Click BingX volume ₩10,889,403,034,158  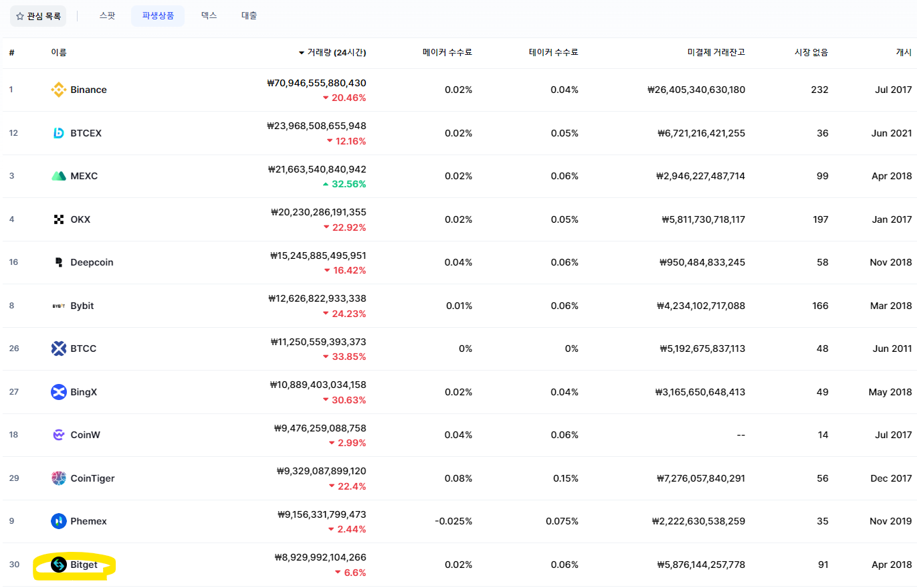318,385
